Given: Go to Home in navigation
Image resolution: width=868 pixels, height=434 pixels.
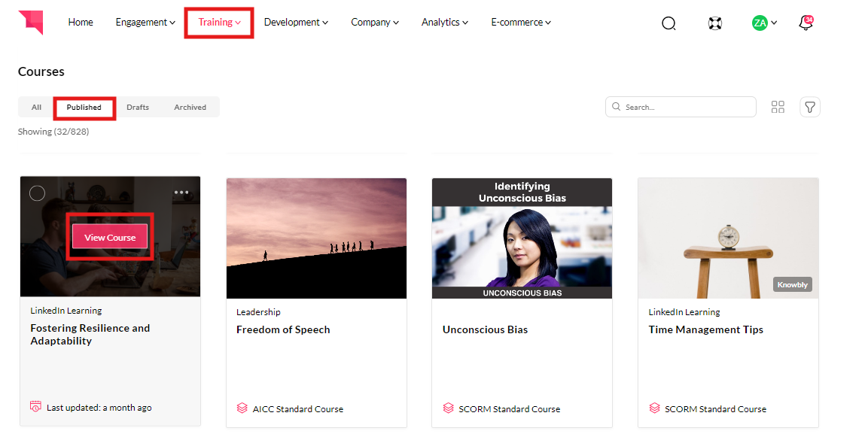Looking at the screenshot, I should (81, 22).
